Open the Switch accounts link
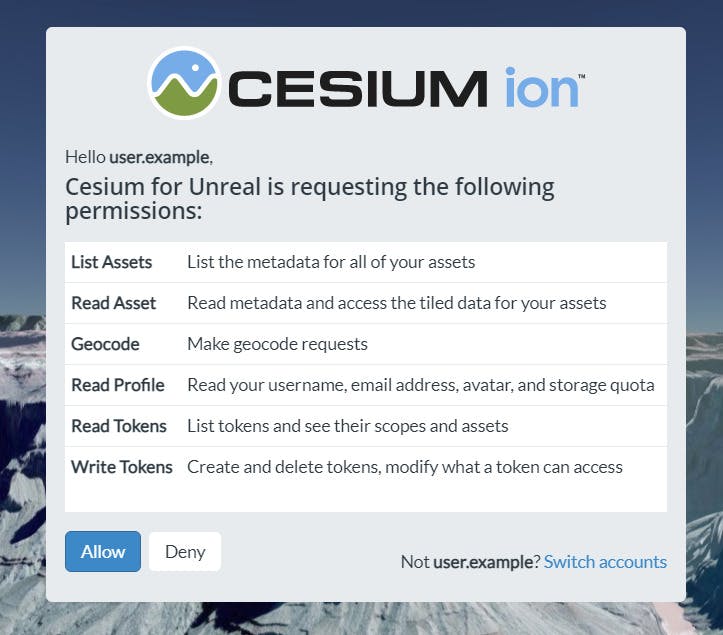The width and height of the screenshot is (723, 635). point(605,561)
